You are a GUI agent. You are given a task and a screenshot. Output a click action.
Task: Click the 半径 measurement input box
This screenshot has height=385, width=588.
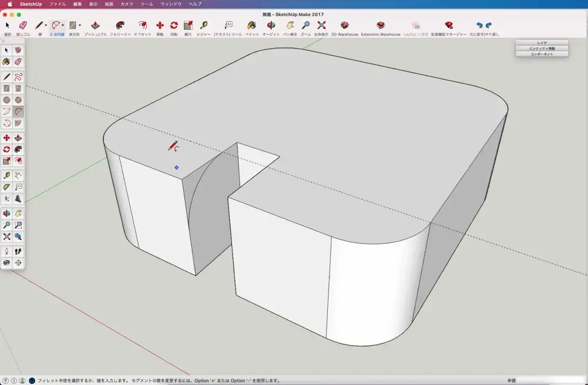click(x=551, y=380)
